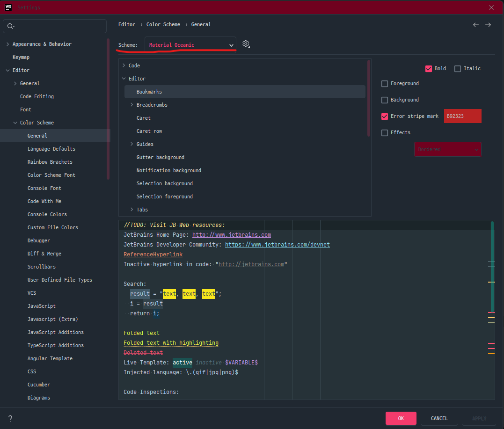Open help question mark icon

[10, 418]
